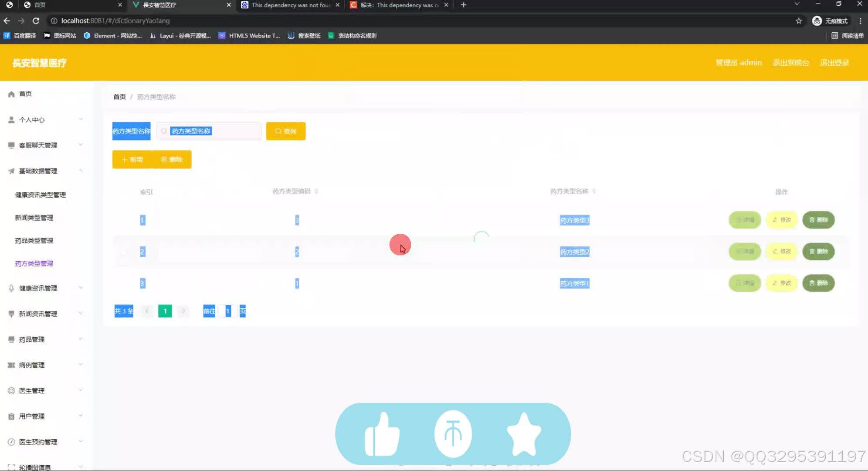The image size is (868, 471).
Task: Click the 个人中心 user icon
Action: (11, 120)
